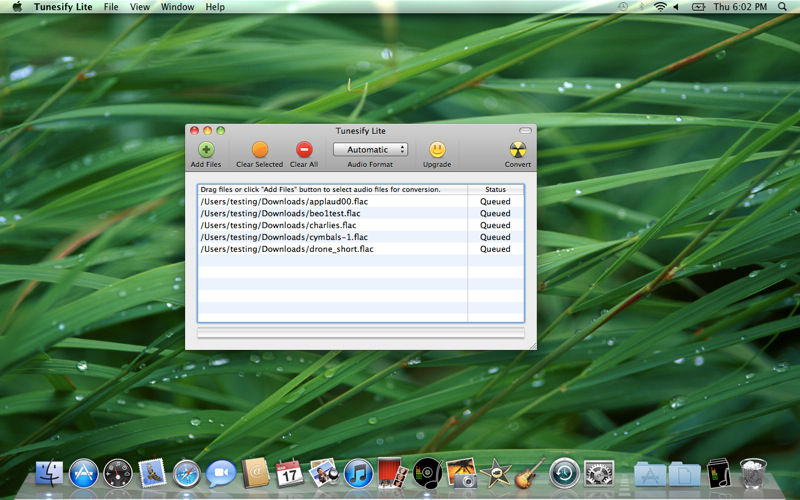Viewport: 800px width, 500px height.
Task: Open Time Machine from the dock
Action: pyautogui.click(x=564, y=473)
